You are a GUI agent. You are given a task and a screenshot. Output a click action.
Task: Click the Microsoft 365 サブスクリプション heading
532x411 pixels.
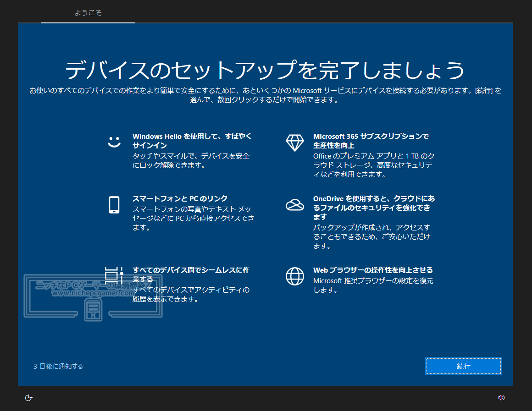click(x=371, y=141)
